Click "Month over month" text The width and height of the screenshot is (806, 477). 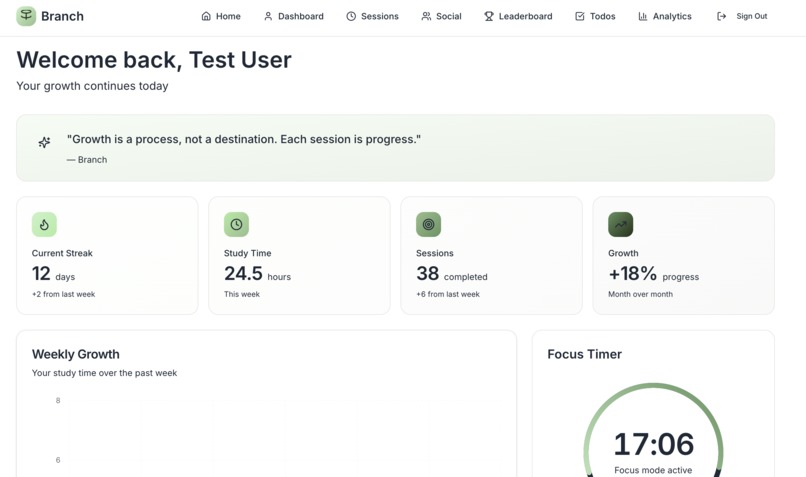click(x=640, y=295)
